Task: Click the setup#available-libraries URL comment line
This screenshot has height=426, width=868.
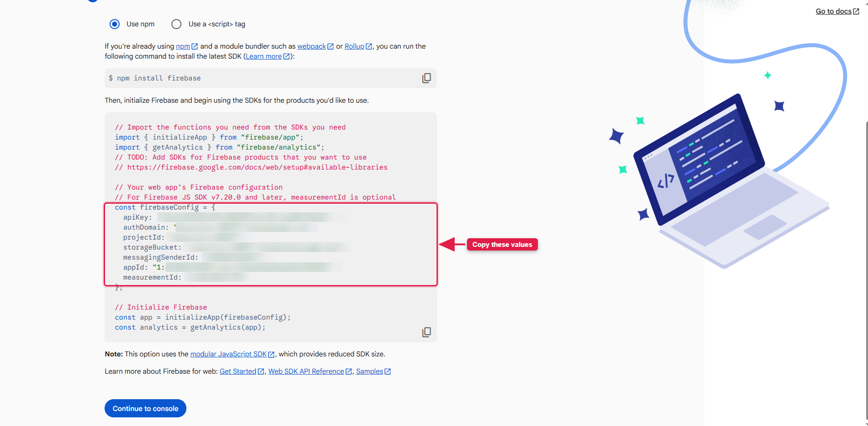Action: pyautogui.click(x=251, y=167)
